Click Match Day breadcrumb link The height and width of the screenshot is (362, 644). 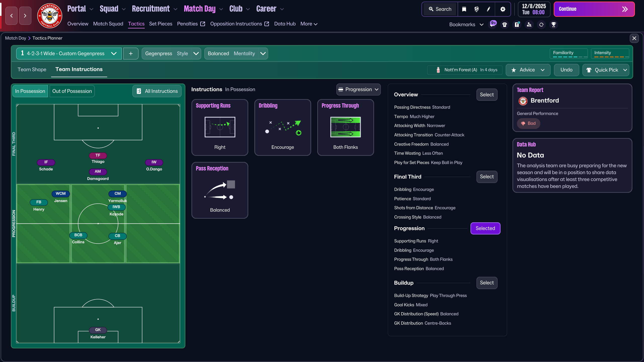coord(16,38)
